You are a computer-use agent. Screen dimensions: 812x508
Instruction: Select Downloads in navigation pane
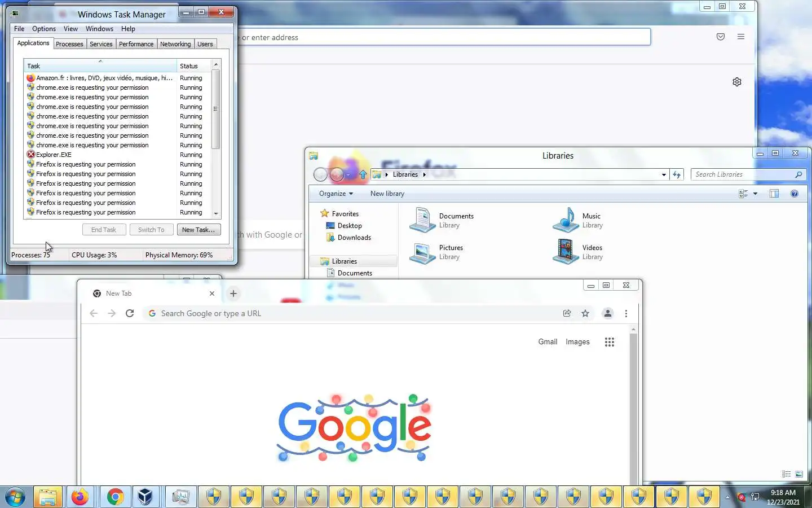[348, 238]
